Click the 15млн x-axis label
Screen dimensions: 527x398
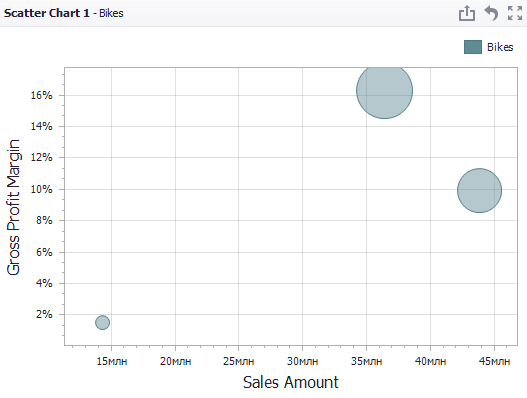click(112, 361)
